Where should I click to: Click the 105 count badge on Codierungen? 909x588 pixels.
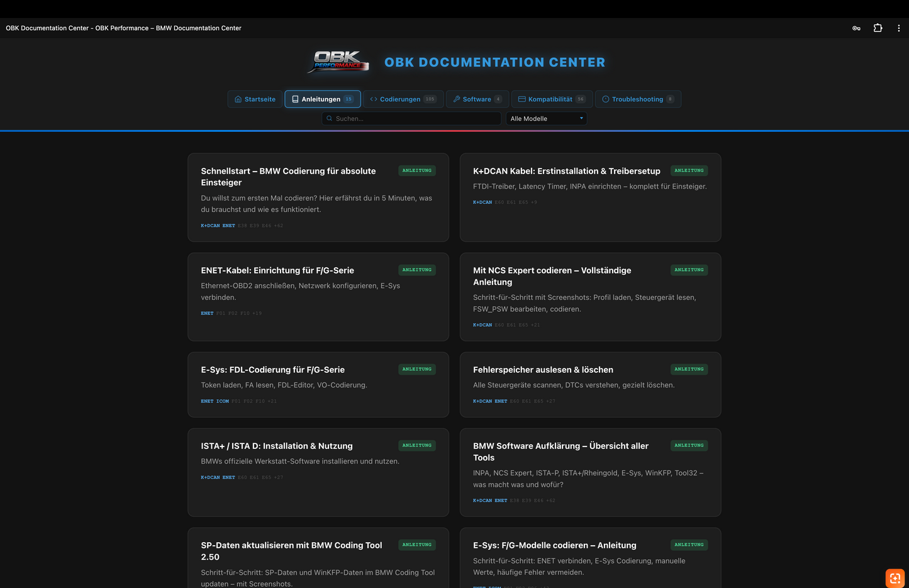coord(430,99)
